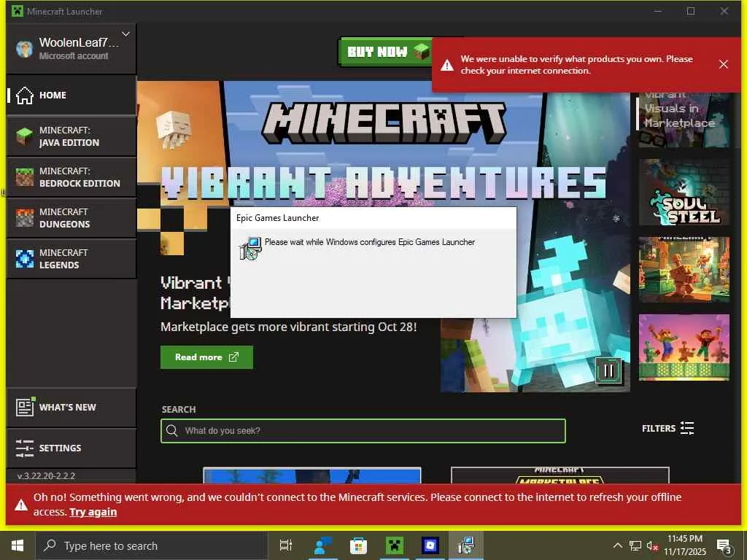Open the Soul Steel thumbnail
Image resolution: width=747 pixels, height=560 pixels.
tap(684, 192)
